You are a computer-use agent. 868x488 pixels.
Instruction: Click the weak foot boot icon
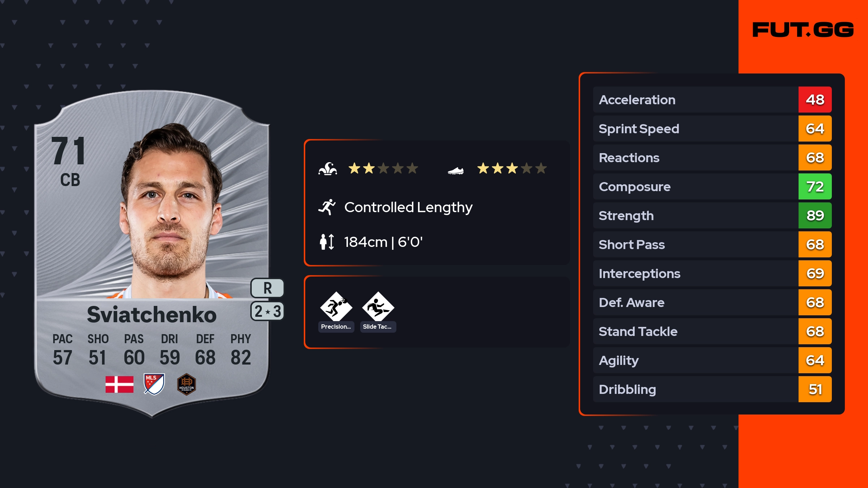coord(456,171)
